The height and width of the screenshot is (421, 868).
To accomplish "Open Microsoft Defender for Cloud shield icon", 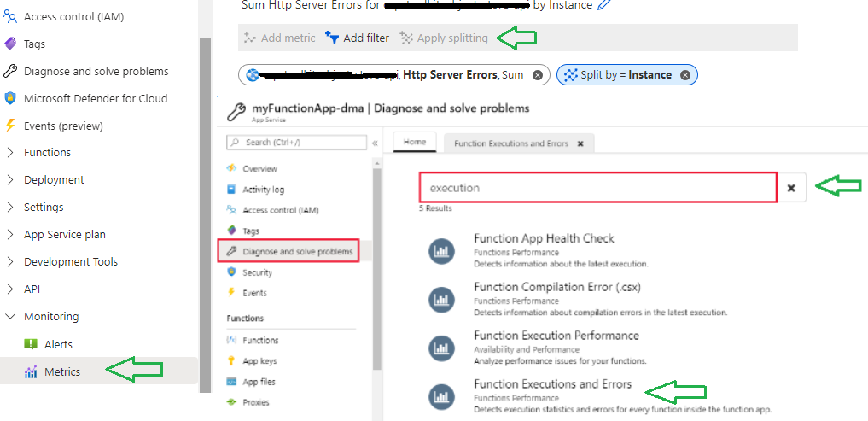I will (10, 98).
